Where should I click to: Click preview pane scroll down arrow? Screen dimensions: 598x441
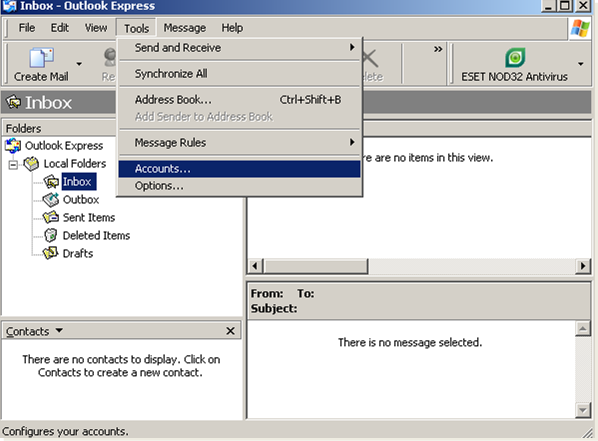pos(583,410)
